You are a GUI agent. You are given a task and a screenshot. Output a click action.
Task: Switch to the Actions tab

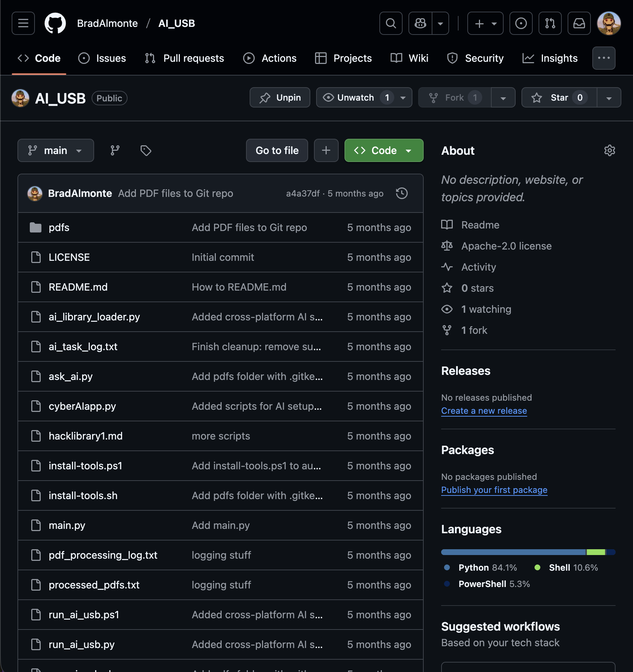click(x=270, y=58)
